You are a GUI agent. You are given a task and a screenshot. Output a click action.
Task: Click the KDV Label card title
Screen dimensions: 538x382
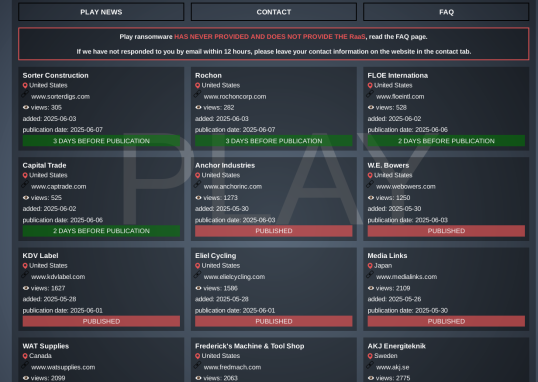(x=40, y=256)
